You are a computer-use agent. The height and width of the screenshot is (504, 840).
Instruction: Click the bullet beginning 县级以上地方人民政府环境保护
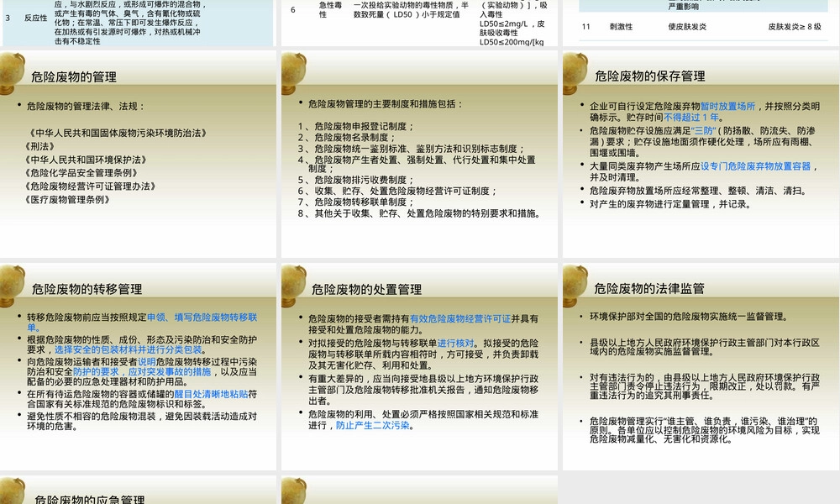pos(705,347)
